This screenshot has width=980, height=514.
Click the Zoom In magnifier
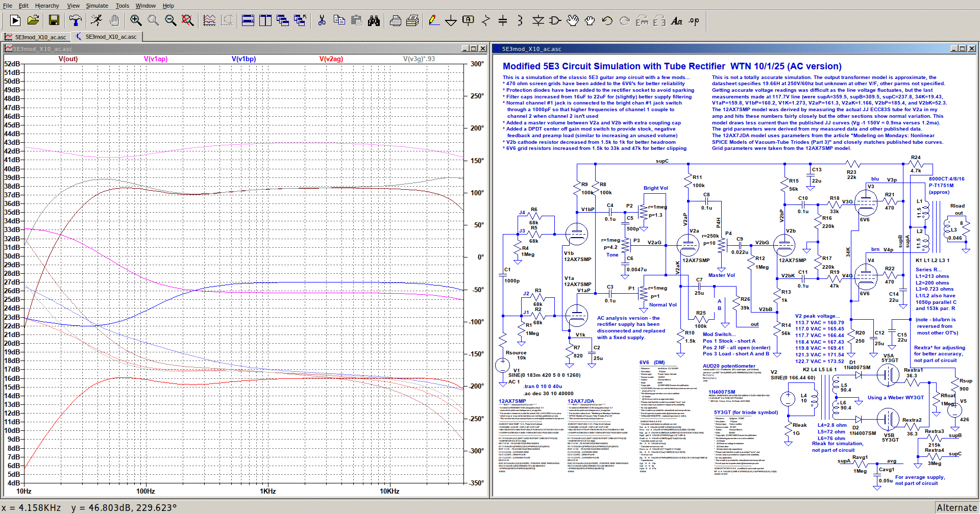coord(136,20)
